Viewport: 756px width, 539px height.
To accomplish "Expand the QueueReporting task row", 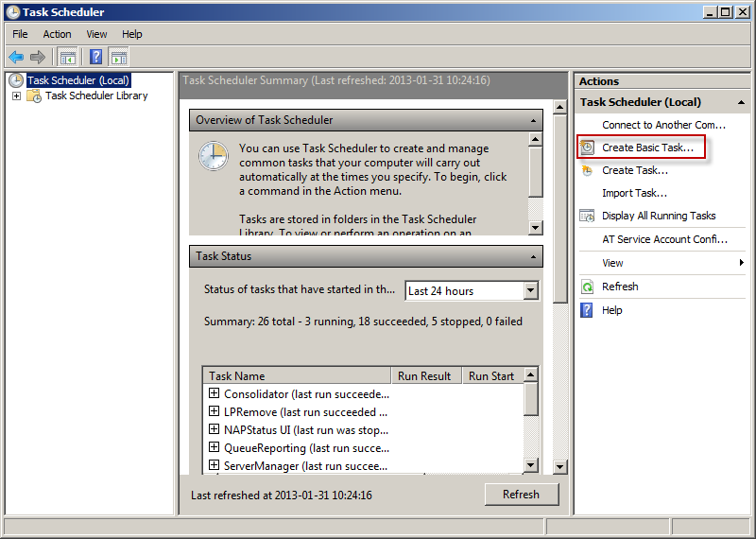I will click(x=214, y=447).
